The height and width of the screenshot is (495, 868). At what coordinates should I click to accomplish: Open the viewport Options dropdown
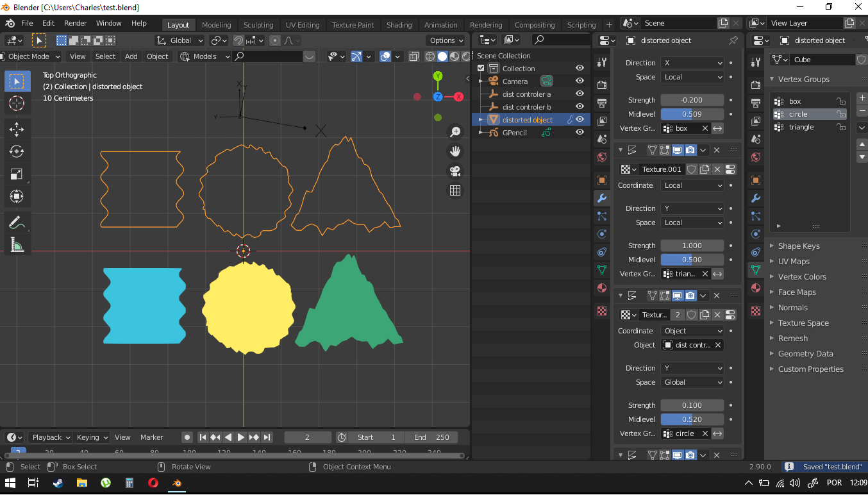[446, 40]
